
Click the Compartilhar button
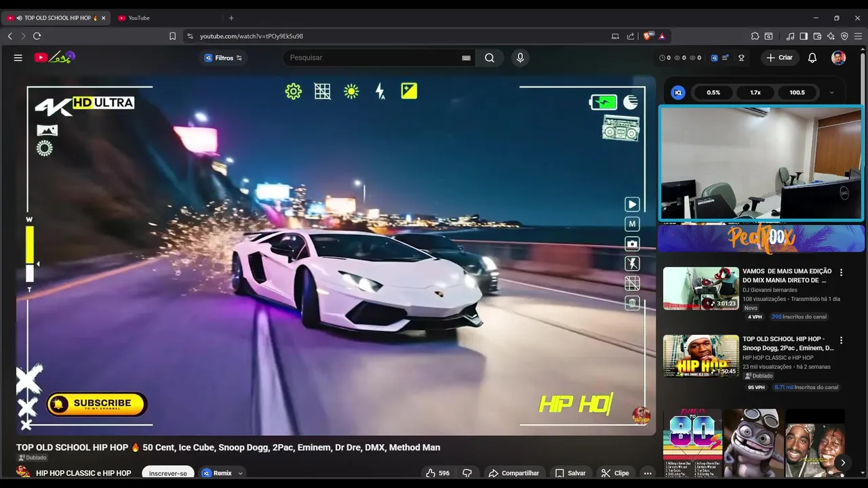(514, 473)
